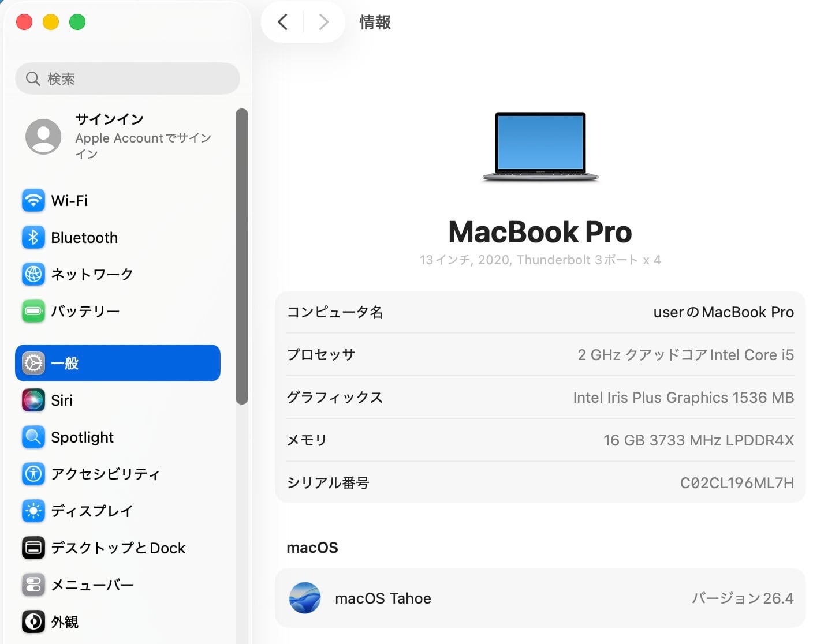The width and height of the screenshot is (813, 644).
Task: Click the forward chevron button
Action: [x=323, y=22]
